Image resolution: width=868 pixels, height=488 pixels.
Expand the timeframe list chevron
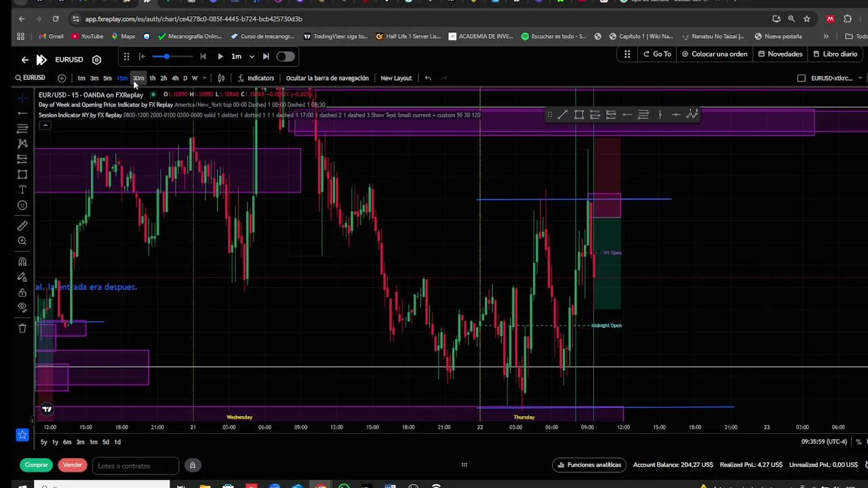click(x=204, y=78)
